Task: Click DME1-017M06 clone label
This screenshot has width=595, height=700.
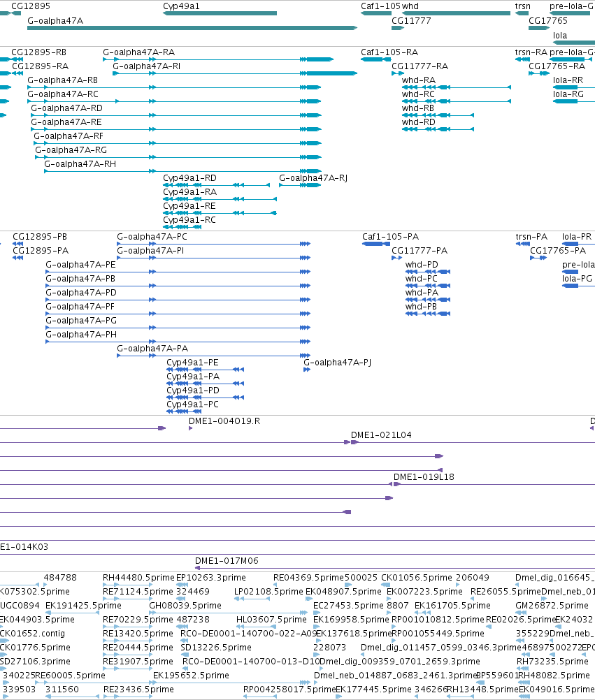Action: [x=227, y=561]
